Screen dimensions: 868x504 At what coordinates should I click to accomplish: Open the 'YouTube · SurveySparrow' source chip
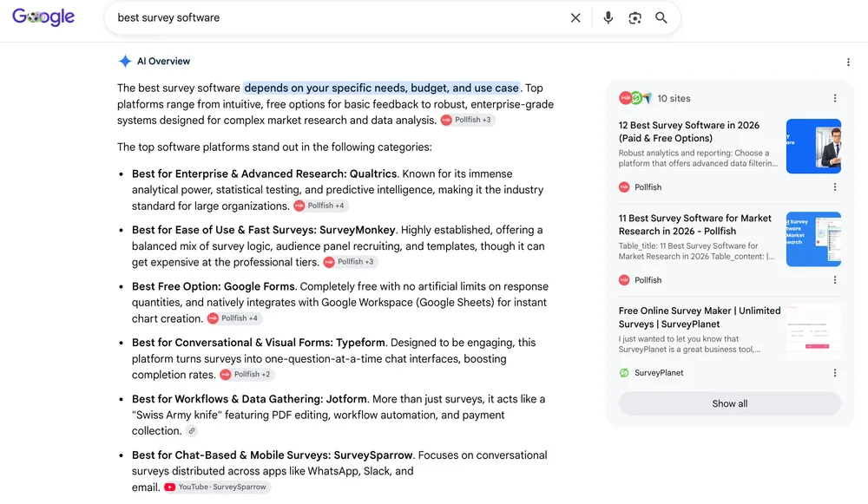coord(216,488)
